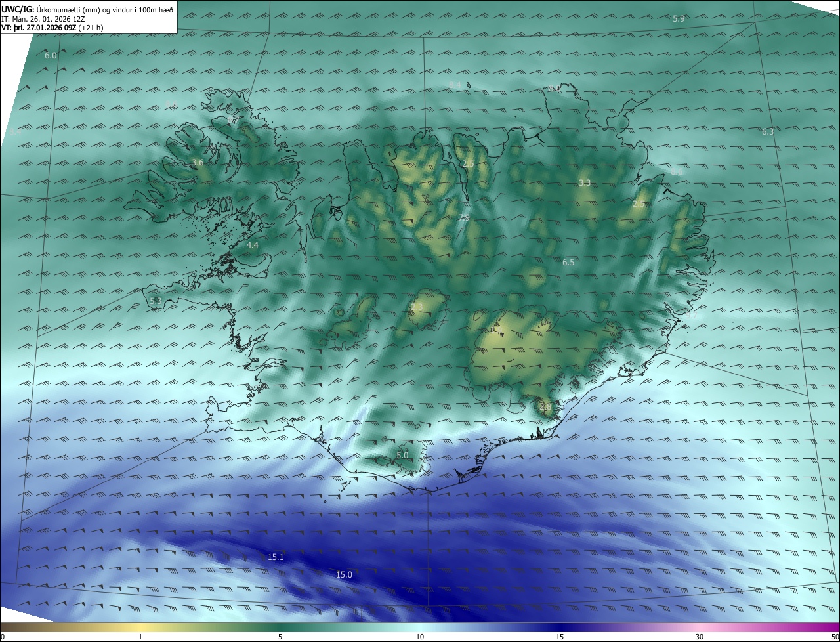Click the 15.1 value label
Screen dimensions: 840x642
tap(276, 557)
